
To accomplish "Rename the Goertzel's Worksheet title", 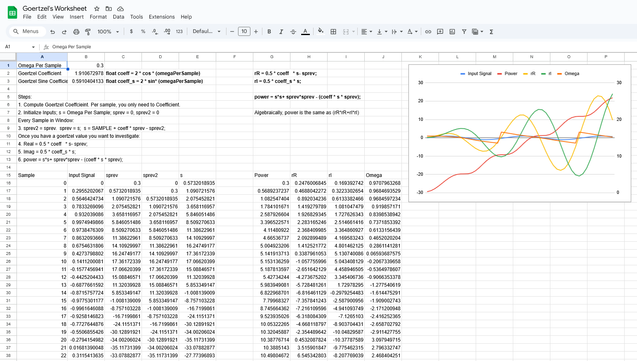I will [54, 9].
